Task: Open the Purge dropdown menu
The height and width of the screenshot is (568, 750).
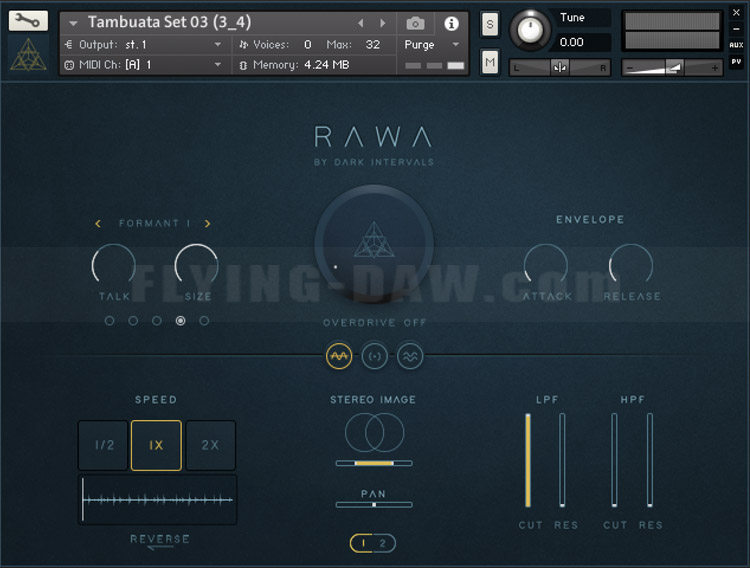Action: (x=431, y=45)
